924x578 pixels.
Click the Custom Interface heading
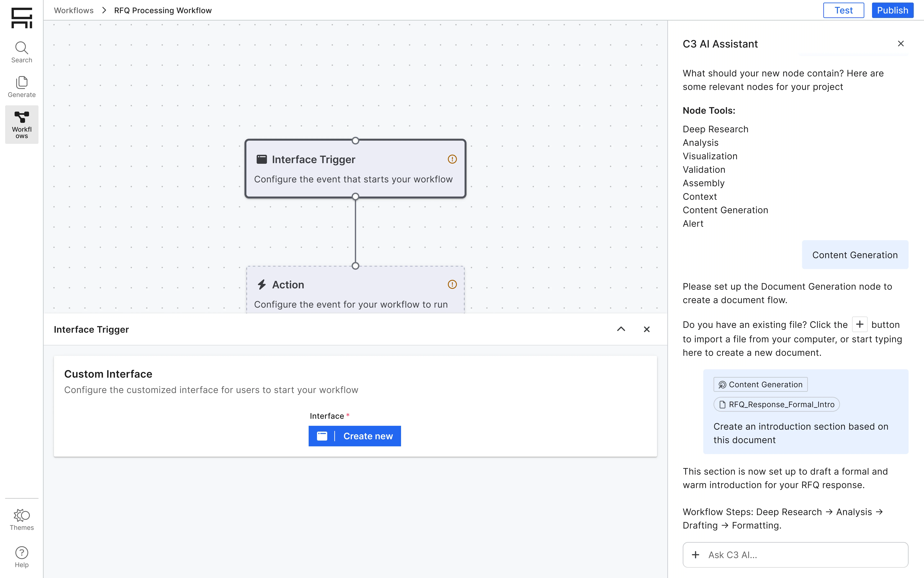pyautogui.click(x=108, y=374)
